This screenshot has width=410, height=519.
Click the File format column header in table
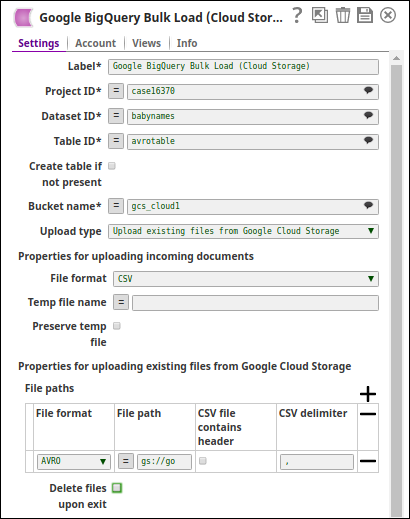(x=64, y=413)
